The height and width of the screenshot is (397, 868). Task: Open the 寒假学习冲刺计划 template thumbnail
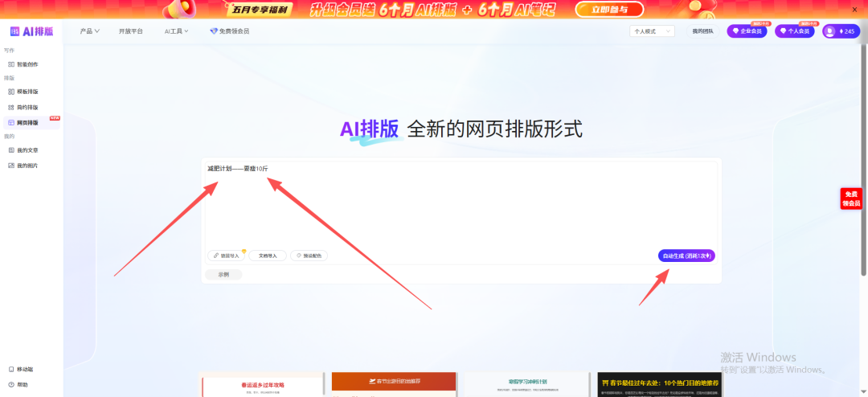[x=527, y=384]
